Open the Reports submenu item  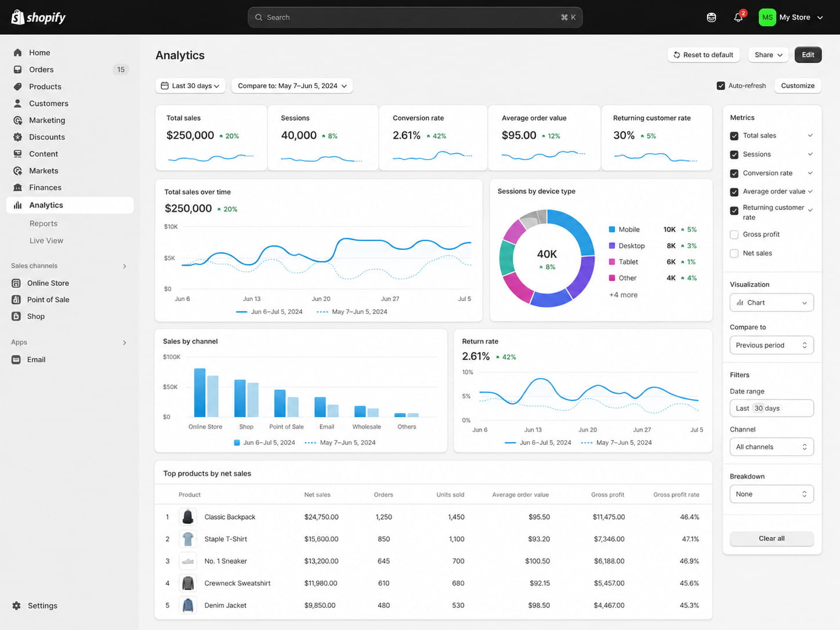(44, 223)
